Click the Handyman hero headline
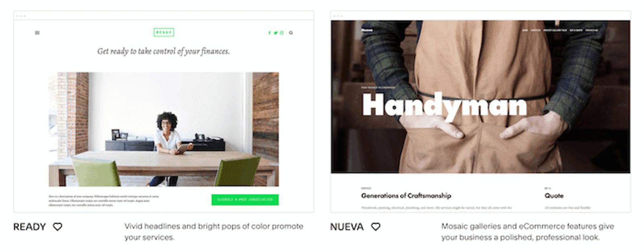This screenshot has height=252, width=644. pos(444,106)
